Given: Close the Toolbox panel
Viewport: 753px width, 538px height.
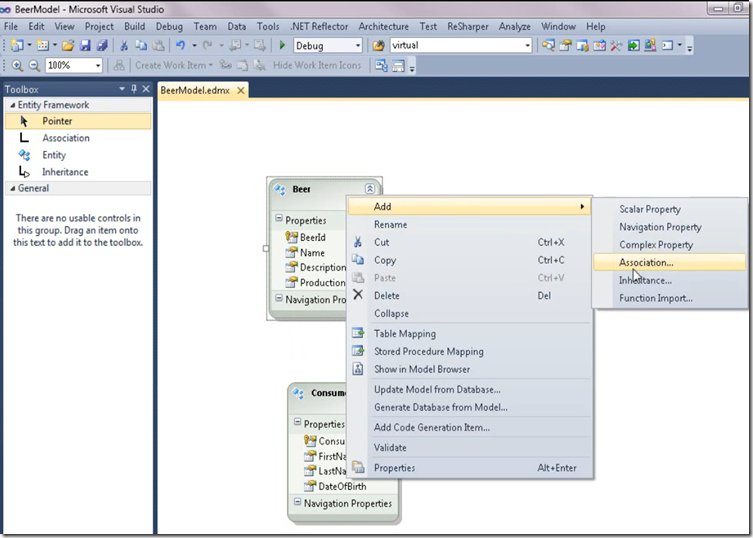Looking at the screenshot, I should pyautogui.click(x=146, y=89).
